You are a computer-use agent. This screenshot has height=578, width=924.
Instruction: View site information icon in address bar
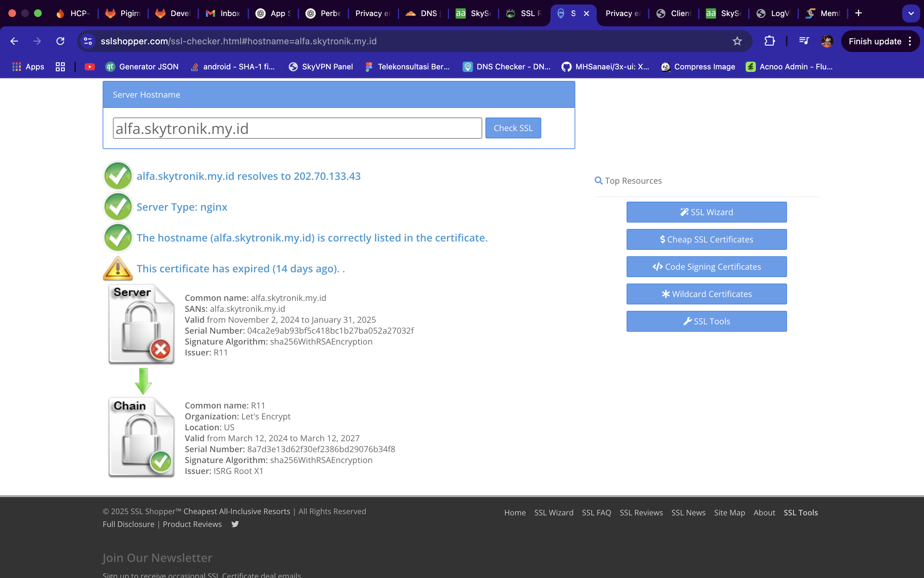click(x=88, y=41)
